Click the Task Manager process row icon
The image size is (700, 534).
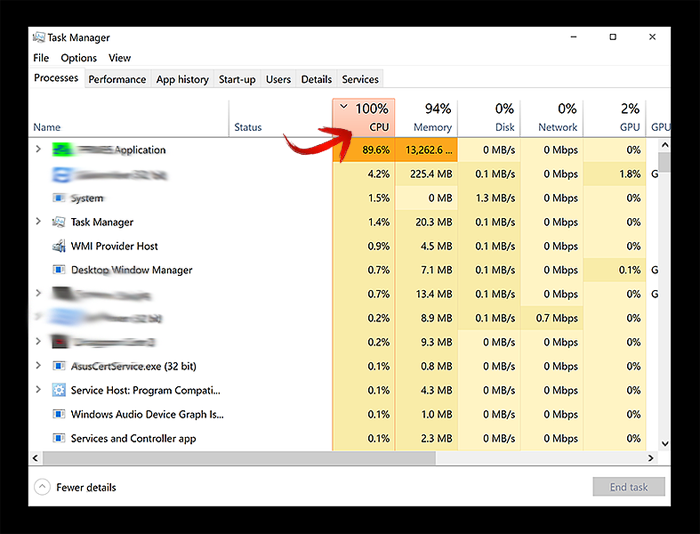pos(58,222)
